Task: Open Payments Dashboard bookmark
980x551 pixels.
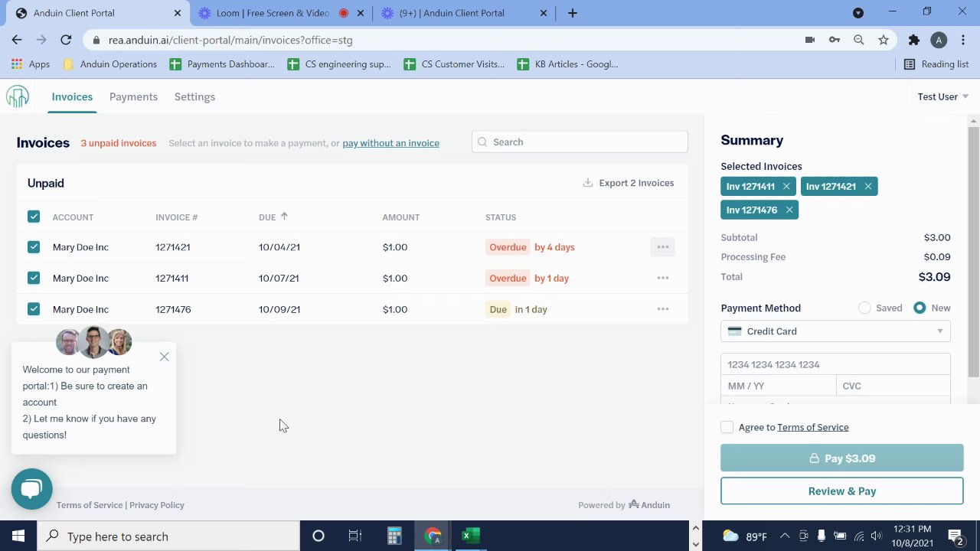Action: (x=222, y=64)
